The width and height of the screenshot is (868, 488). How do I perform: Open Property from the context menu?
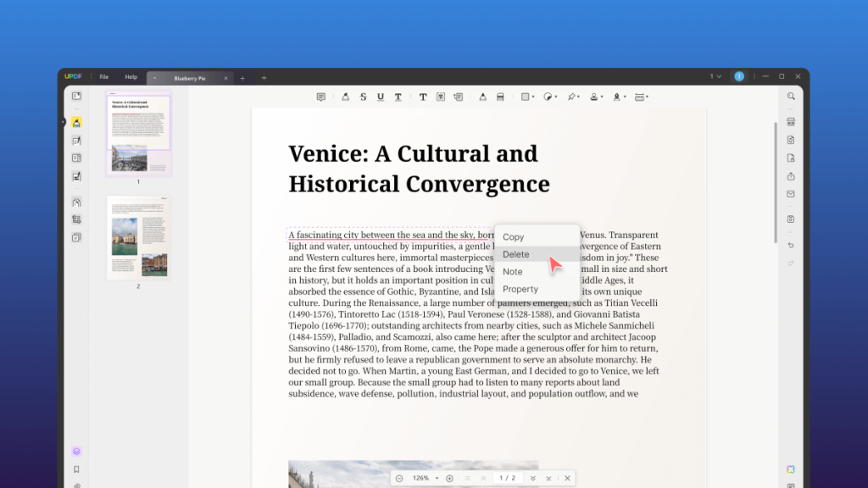tap(520, 289)
